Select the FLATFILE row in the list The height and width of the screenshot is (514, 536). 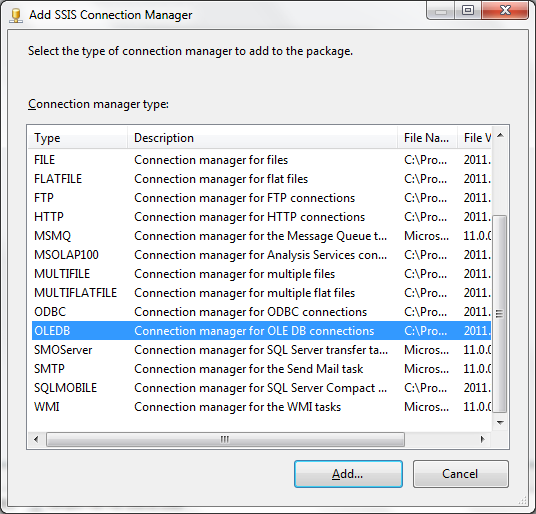click(x=261, y=179)
